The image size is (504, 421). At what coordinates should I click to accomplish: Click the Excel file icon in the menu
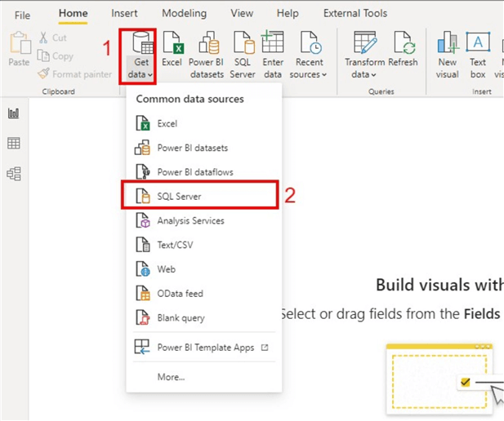point(142,123)
